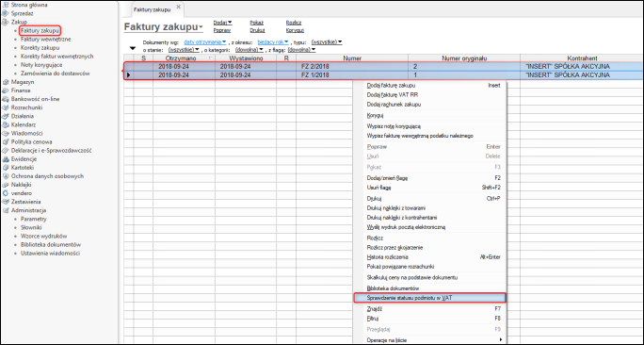Screen dimensions: 644x345
Task: Click the Rozlicz link in the toolbar
Action: (x=294, y=23)
